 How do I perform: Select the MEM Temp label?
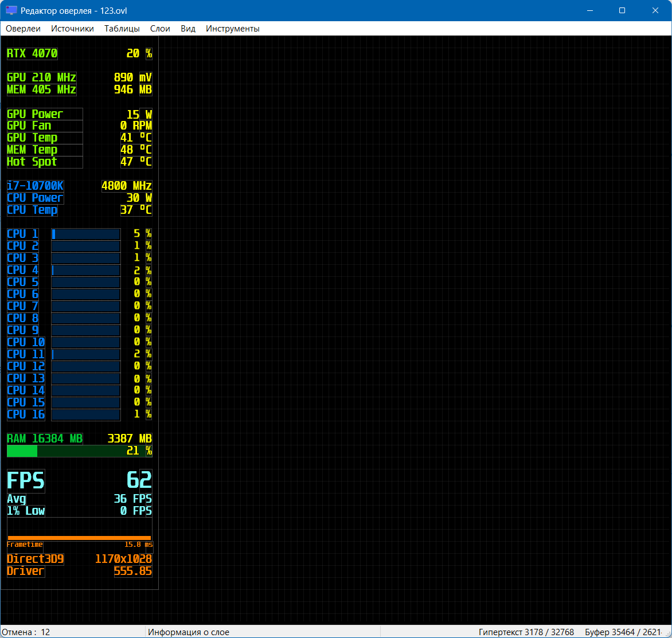point(45,150)
